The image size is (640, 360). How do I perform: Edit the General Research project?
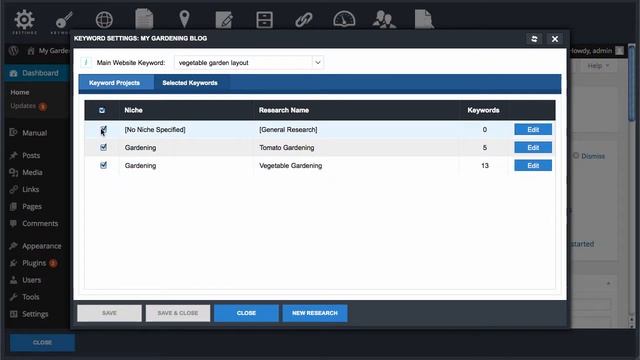(533, 129)
